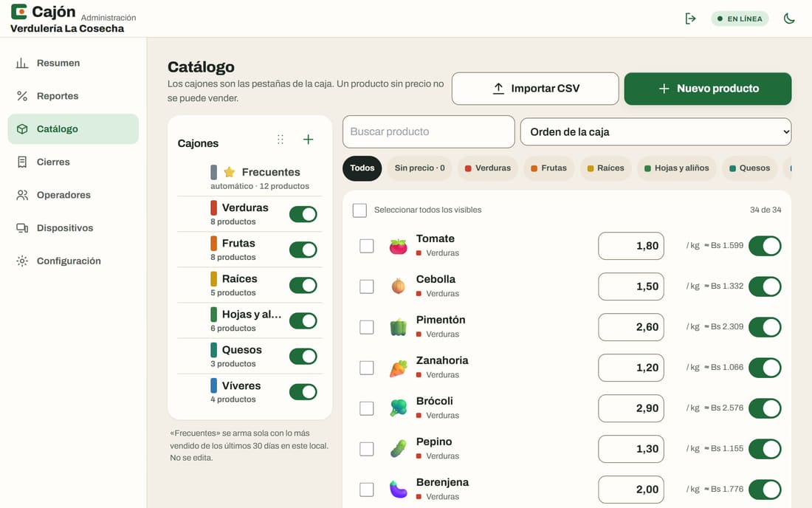The height and width of the screenshot is (508, 812).
Task: Click the Catálogo box icon
Action: 21,129
